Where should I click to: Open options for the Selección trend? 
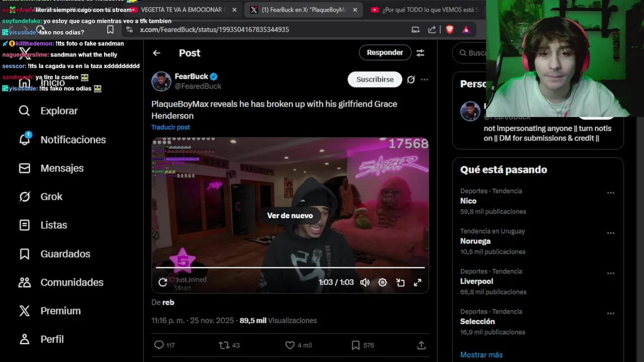click(x=610, y=313)
